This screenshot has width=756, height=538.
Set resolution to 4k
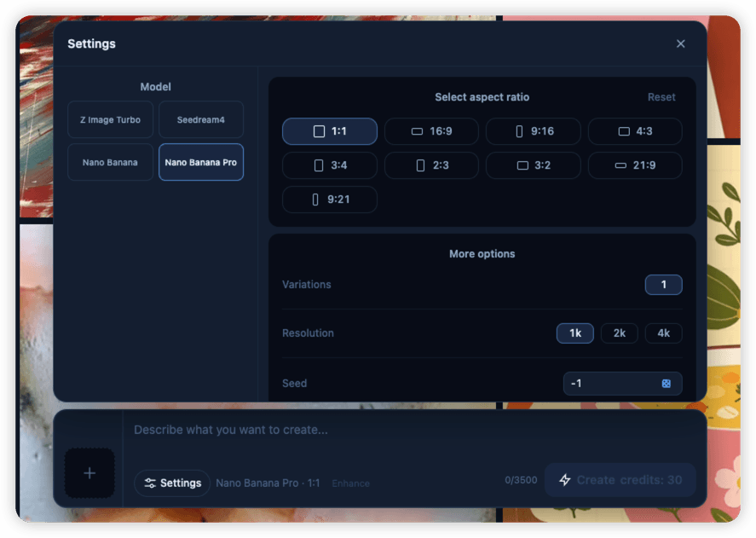(663, 333)
